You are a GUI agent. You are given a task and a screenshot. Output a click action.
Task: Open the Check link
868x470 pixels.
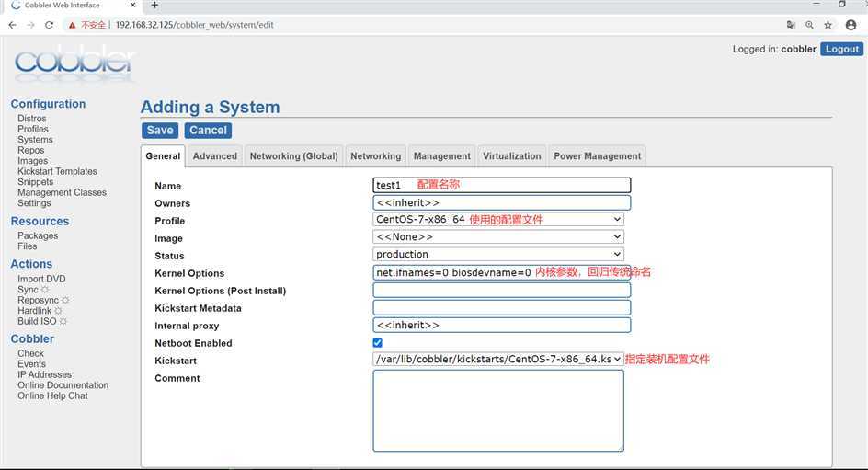(x=30, y=353)
